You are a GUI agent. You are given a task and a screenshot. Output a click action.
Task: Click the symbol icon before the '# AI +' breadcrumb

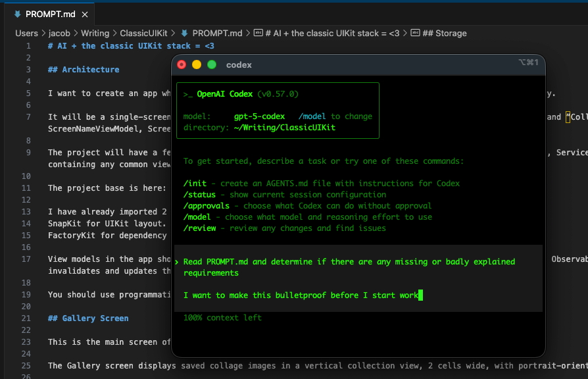(258, 33)
